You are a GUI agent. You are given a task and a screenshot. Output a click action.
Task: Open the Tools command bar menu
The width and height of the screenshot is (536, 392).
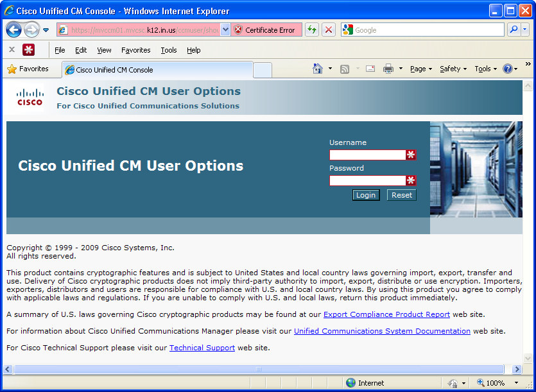486,69
